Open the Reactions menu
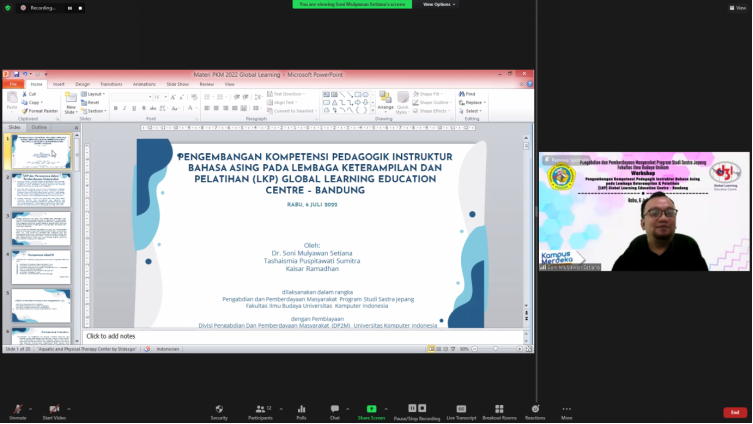 535,412
